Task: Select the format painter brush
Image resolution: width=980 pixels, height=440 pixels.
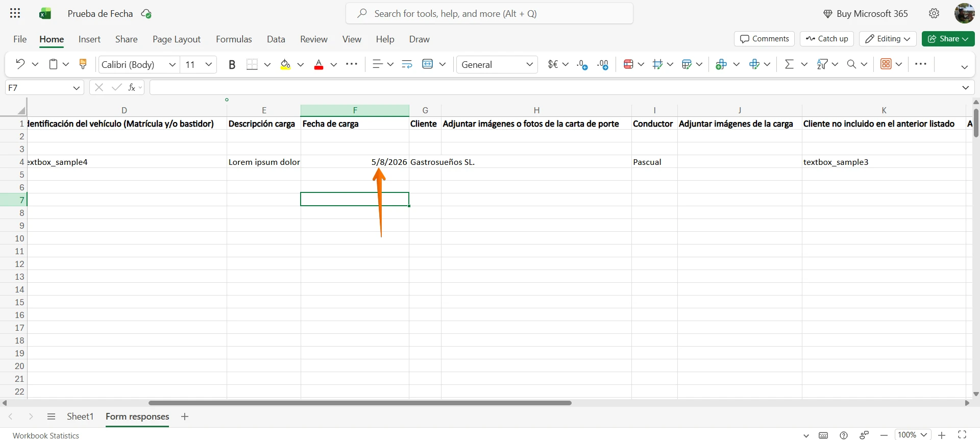Action: (83, 64)
